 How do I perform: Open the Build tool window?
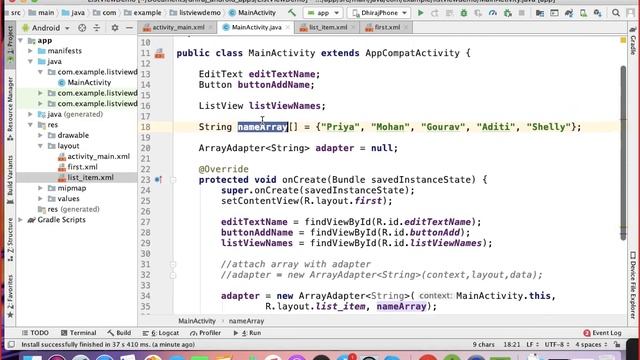pyautogui.click(x=119, y=333)
